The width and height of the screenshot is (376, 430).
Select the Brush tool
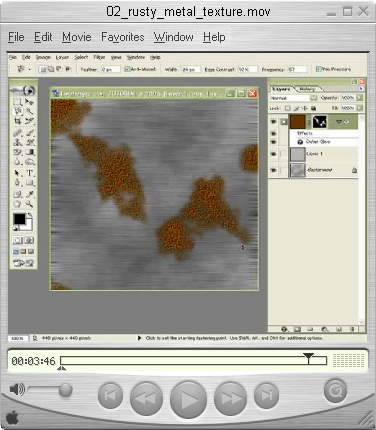[x=29, y=133]
